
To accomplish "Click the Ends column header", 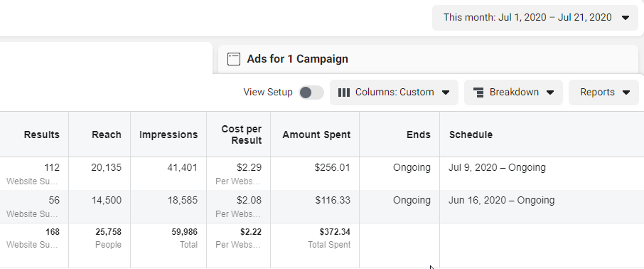I will click(419, 134).
